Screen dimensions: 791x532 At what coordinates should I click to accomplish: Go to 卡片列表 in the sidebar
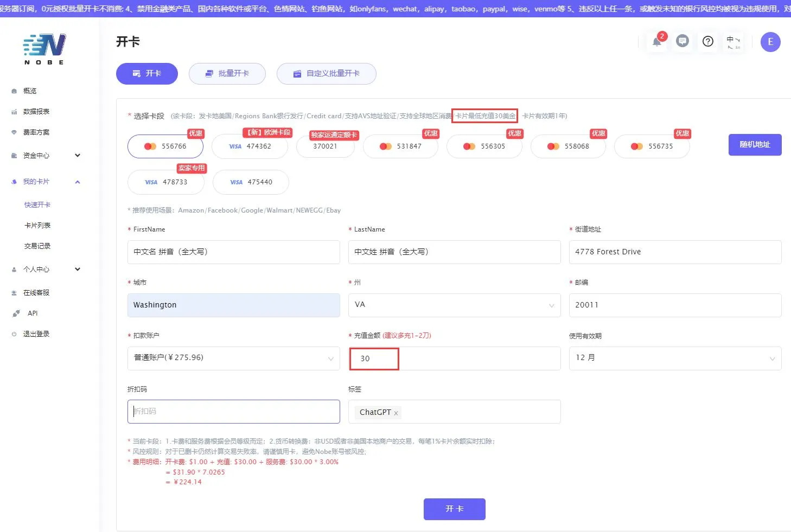pyautogui.click(x=37, y=226)
